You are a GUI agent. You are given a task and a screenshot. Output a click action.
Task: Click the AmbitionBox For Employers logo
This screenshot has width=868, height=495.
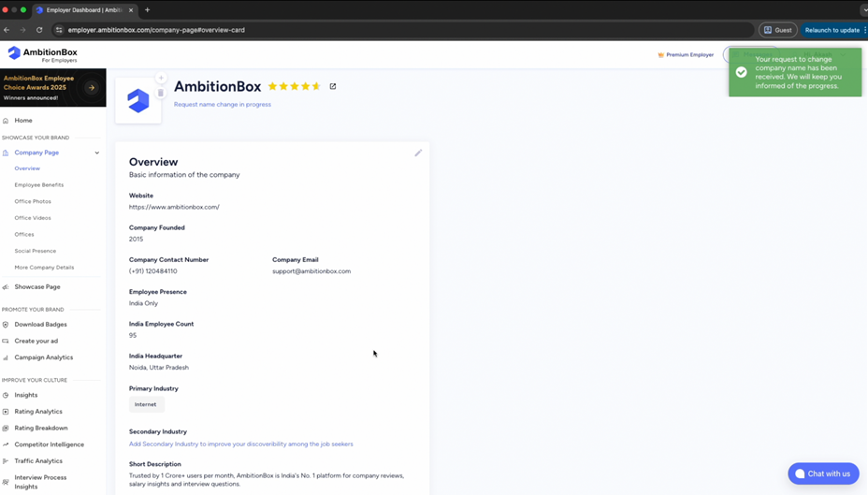(x=43, y=54)
